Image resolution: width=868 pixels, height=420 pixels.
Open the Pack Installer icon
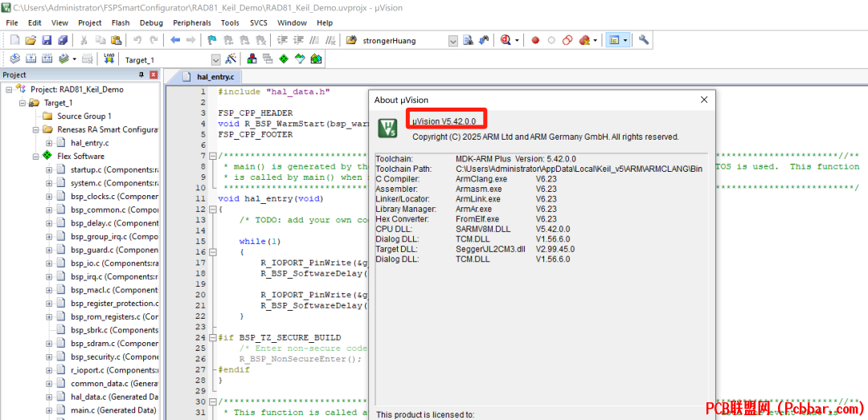click(316, 59)
